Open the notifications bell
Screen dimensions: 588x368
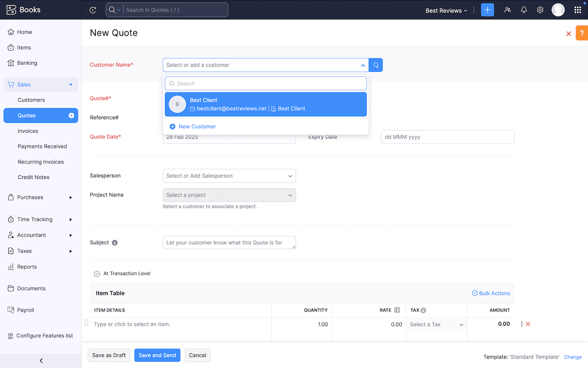point(524,10)
